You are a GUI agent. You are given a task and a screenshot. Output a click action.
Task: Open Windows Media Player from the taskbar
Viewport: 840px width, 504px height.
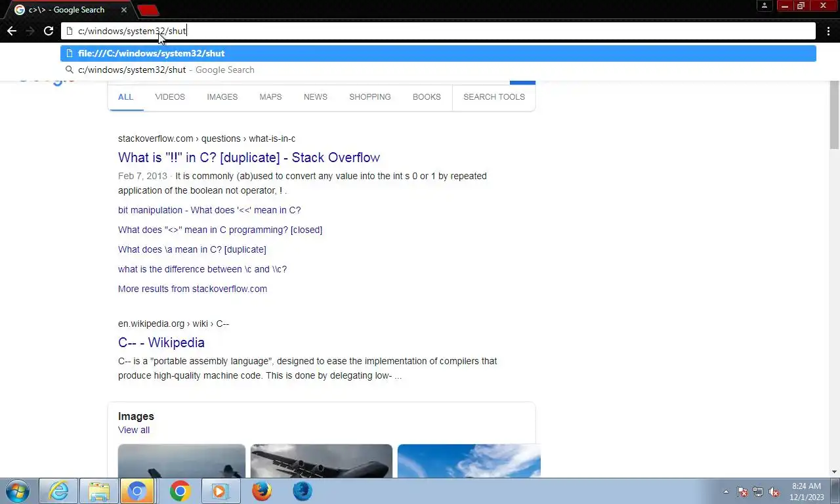coord(221,491)
